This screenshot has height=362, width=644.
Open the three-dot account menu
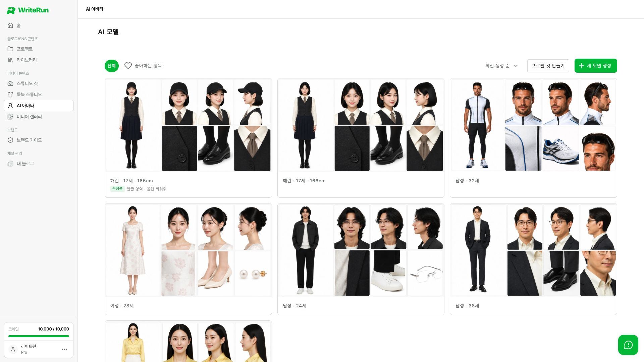(64, 349)
